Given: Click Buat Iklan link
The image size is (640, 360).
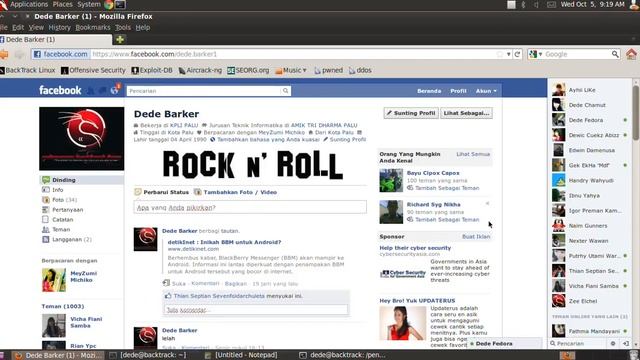Looking at the screenshot, I should [476, 237].
